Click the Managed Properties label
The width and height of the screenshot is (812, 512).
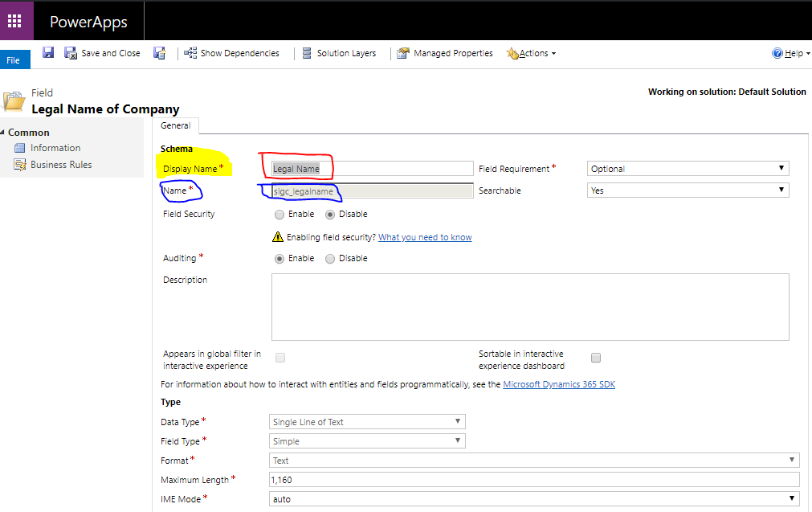[x=453, y=53]
